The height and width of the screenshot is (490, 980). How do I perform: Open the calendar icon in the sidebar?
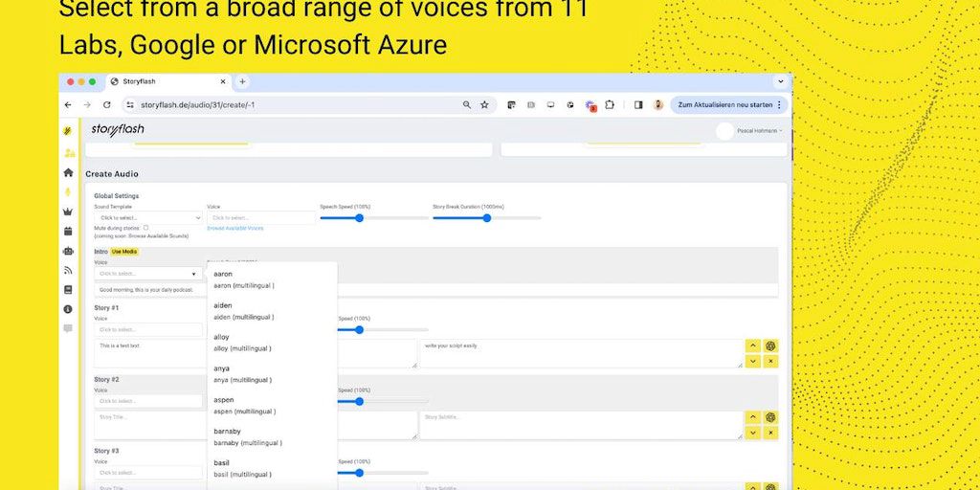coord(68,231)
